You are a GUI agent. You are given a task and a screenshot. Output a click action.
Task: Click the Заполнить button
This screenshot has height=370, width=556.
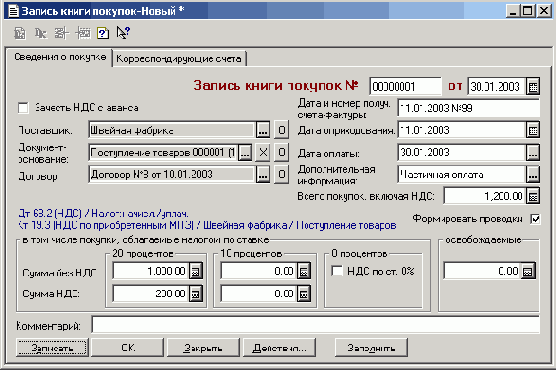(x=371, y=348)
